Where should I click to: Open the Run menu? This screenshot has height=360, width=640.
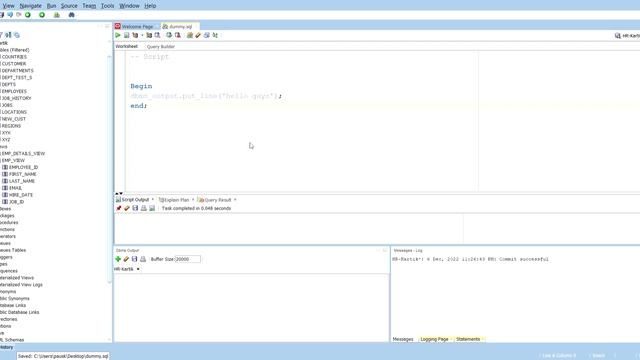click(51, 6)
